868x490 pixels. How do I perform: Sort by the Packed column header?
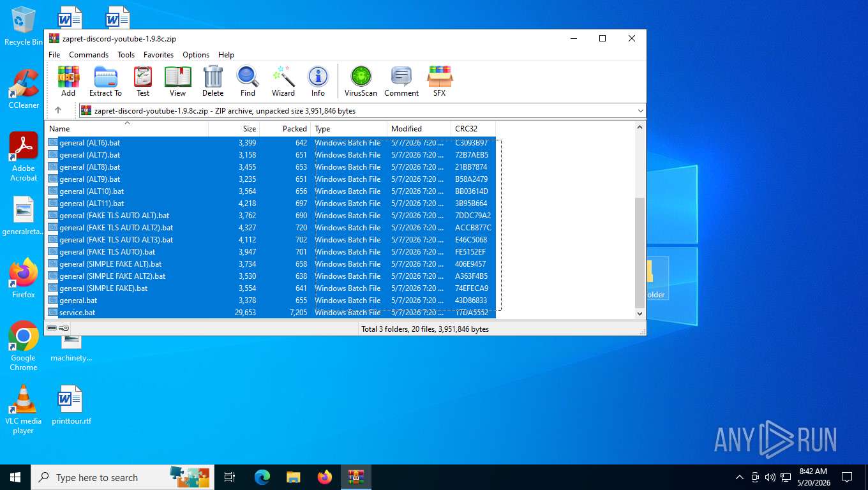tap(285, 128)
